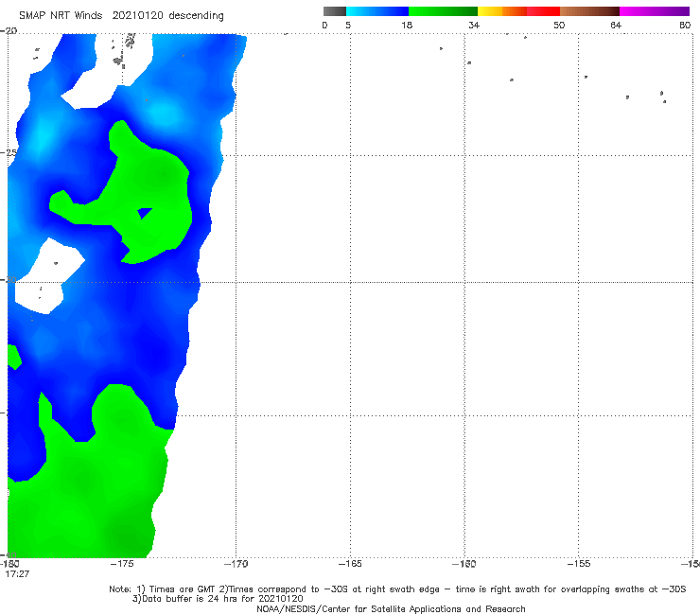
Task: Click the magenta-purple segment of the colorbar
Action: (655, 11)
